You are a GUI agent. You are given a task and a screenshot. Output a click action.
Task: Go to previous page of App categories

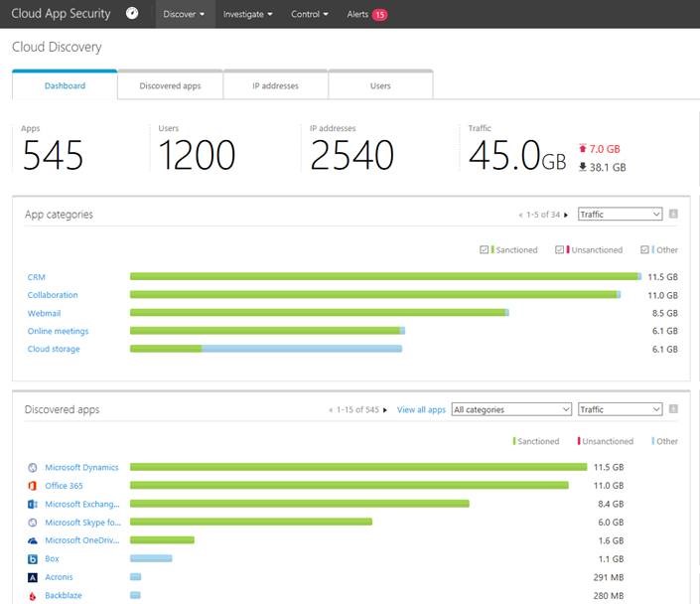coord(520,215)
